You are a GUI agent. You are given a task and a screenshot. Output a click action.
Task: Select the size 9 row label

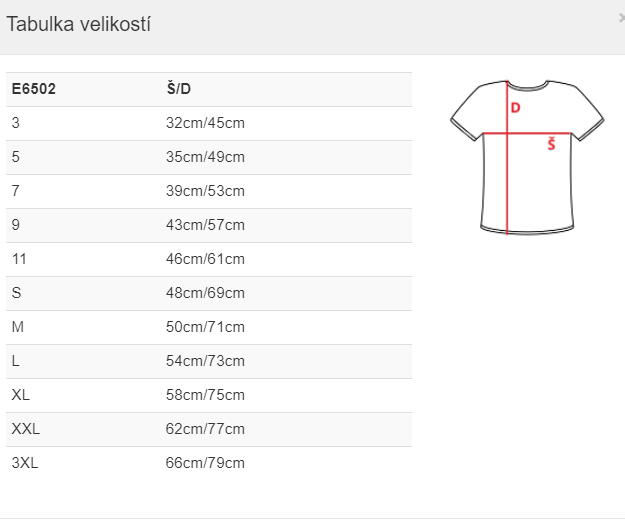pyautogui.click(x=16, y=225)
